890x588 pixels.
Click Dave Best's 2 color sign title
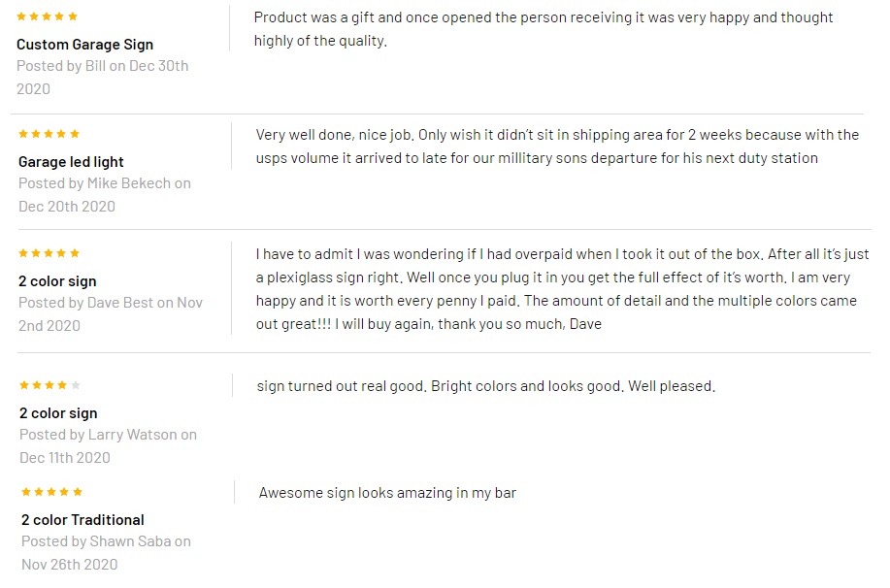coord(57,281)
